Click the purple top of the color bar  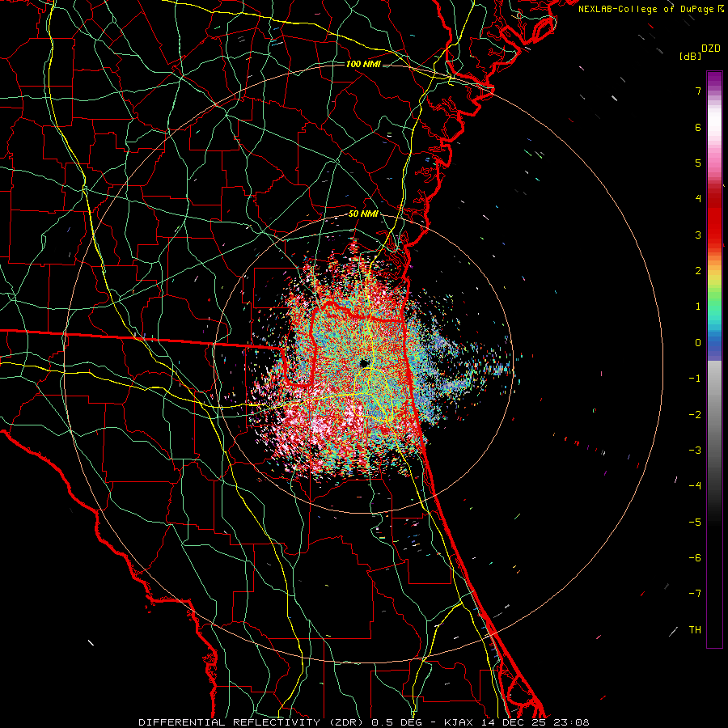click(x=714, y=79)
